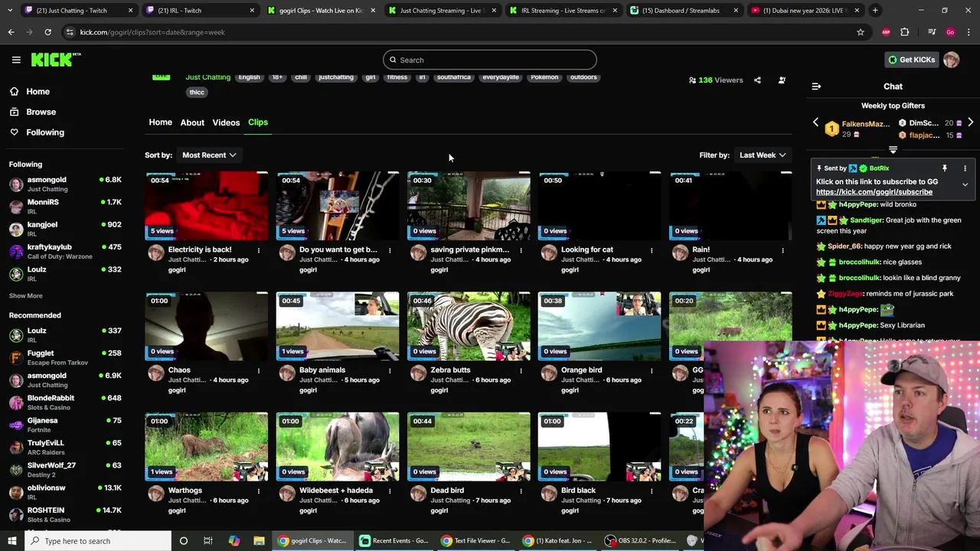The image size is (980, 551).
Task: Click the Pokemon tag
Action: click(x=544, y=77)
